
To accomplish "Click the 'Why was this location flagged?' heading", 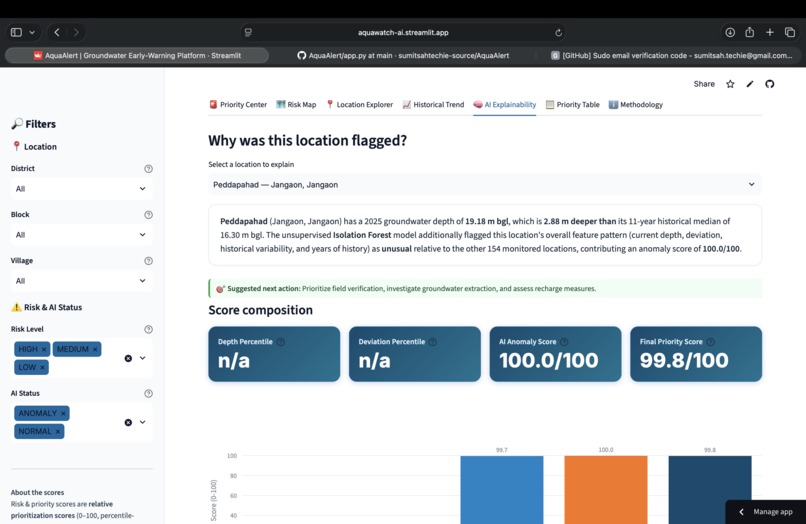I will click(x=307, y=140).
